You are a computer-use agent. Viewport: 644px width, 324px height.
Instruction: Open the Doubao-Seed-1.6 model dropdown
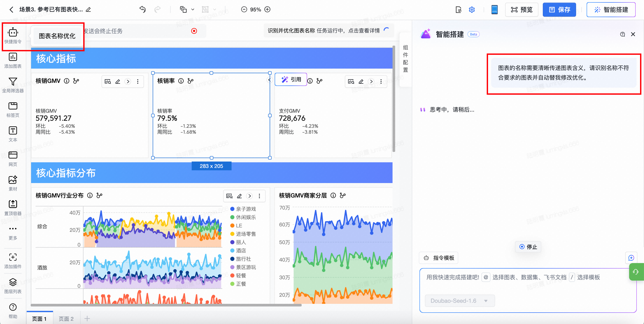point(460,301)
